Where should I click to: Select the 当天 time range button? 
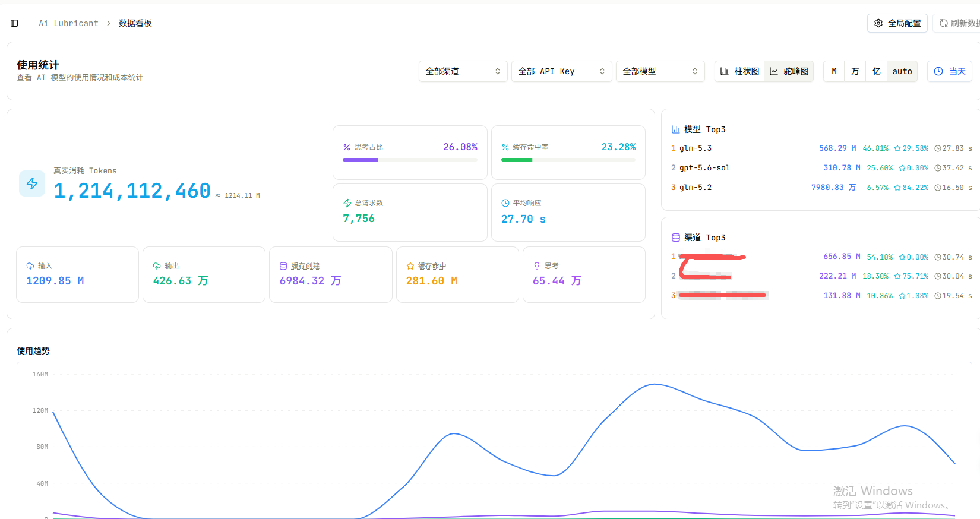coord(950,71)
